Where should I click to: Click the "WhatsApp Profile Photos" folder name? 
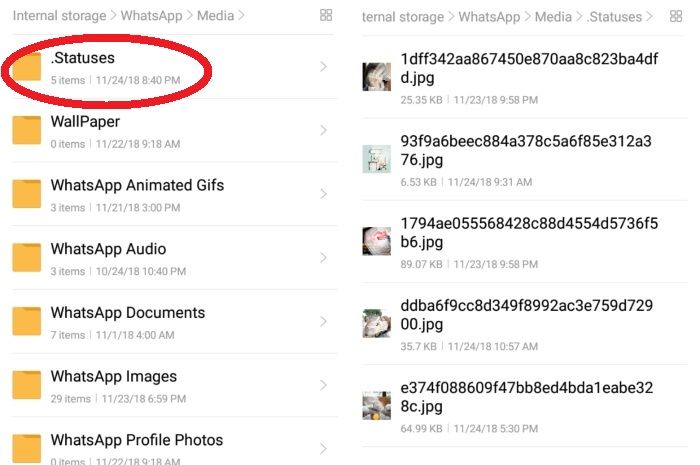tap(137, 440)
